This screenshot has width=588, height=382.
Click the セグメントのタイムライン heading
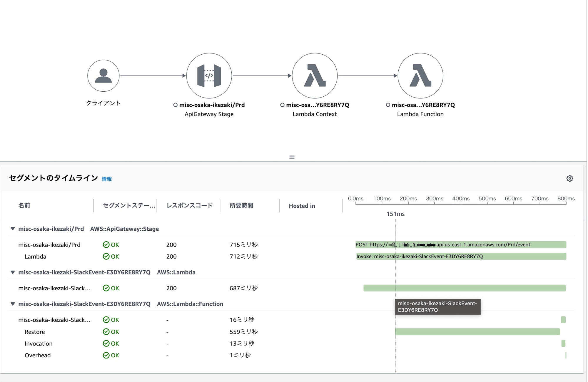click(53, 178)
